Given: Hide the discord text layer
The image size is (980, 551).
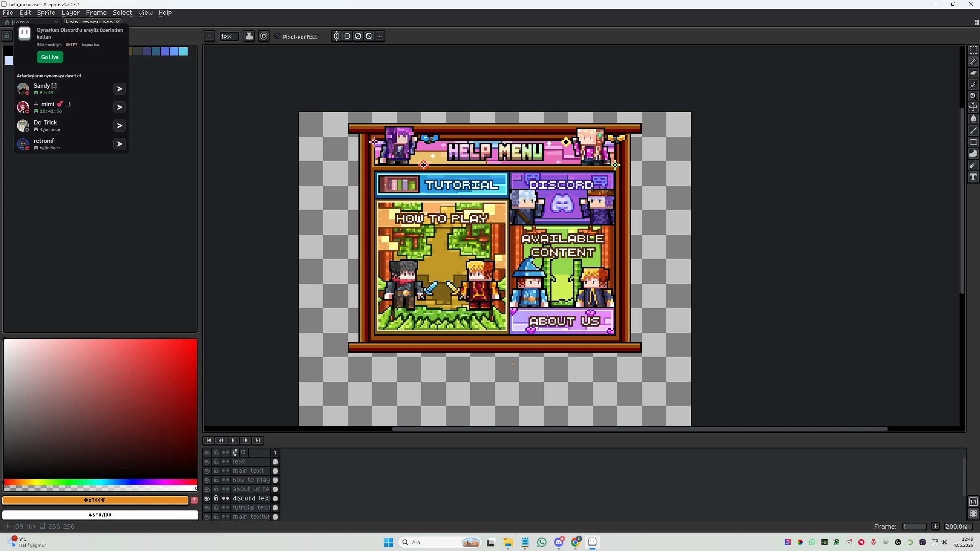Looking at the screenshot, I should (x=207, y=499).
